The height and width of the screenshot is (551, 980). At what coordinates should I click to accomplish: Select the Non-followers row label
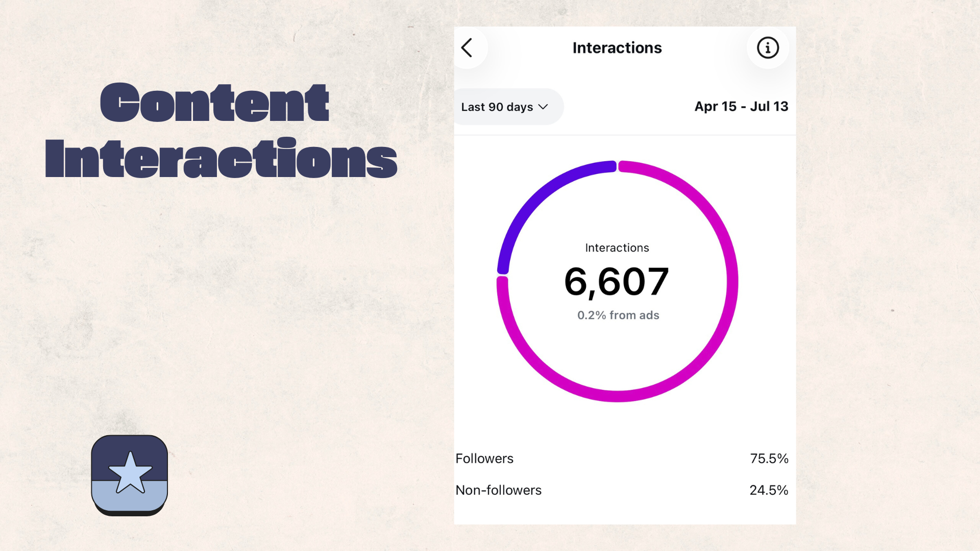(498, 490)
